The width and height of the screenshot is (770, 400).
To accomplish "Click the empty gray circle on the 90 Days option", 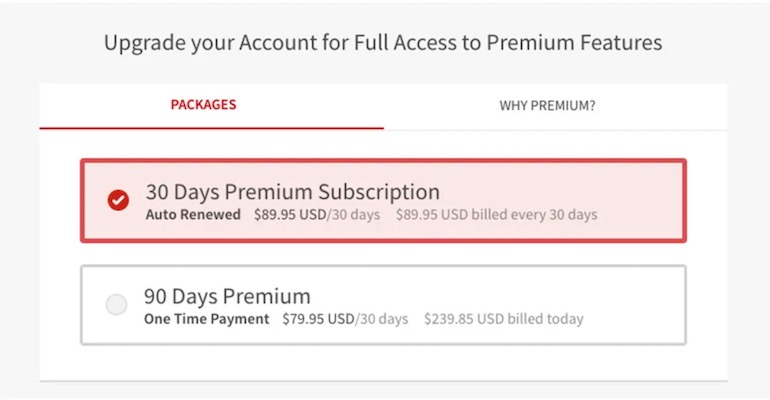I will click(x=116, y=304).
